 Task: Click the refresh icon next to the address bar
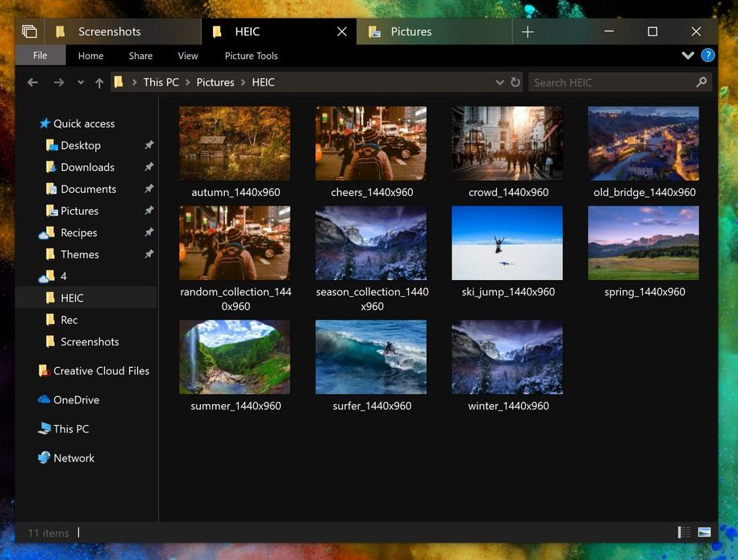(515, 82)
